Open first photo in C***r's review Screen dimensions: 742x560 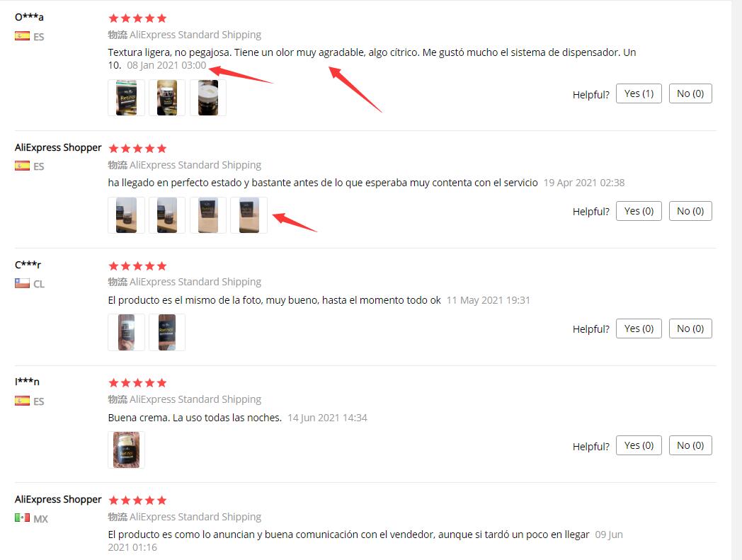click(126, 332)
